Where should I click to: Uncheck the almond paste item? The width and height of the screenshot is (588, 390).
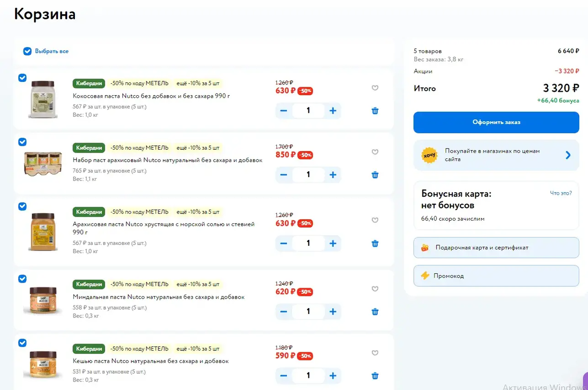coord(22,279)
